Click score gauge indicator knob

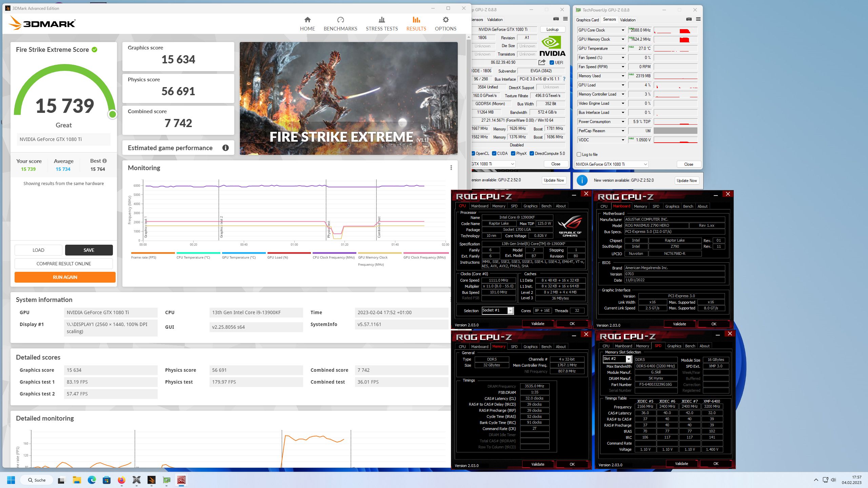[x=113, y=115]
